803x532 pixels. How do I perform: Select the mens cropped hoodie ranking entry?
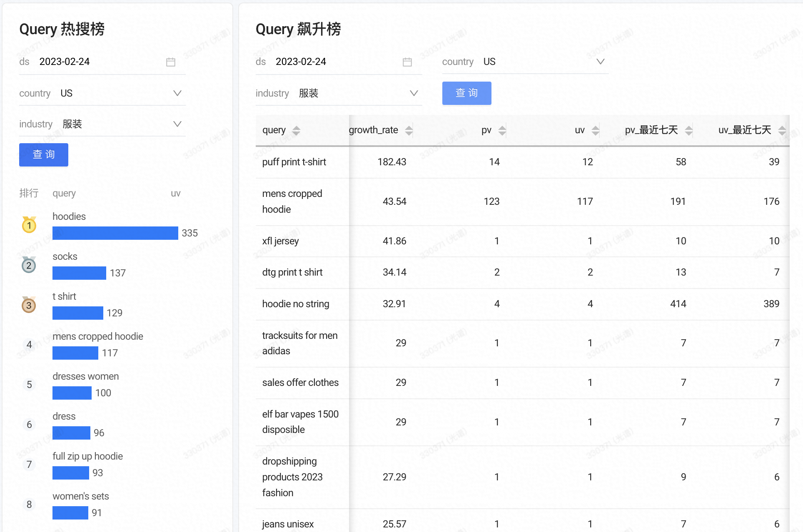(98, 345)
